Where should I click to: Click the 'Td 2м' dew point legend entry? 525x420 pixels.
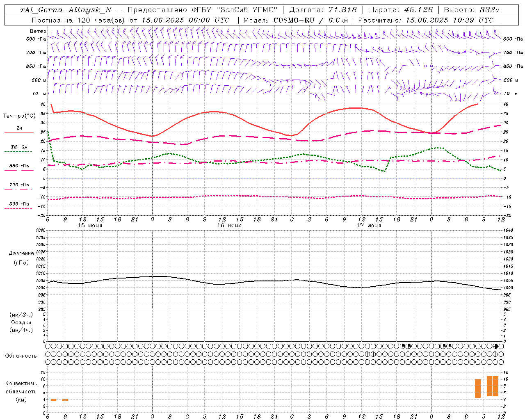click(x=19, y=147)
